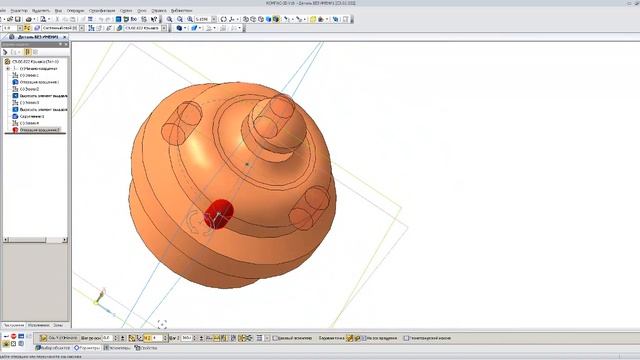Select the Вырезать элемент entry below Эскиз:3
640x360 pixels.
[x=43, y=110]
